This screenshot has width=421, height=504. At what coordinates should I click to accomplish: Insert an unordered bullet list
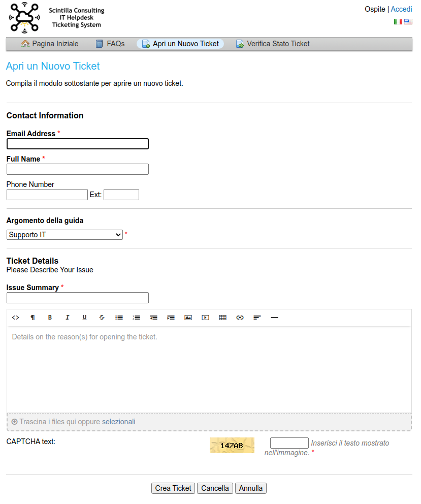[119, 318]
